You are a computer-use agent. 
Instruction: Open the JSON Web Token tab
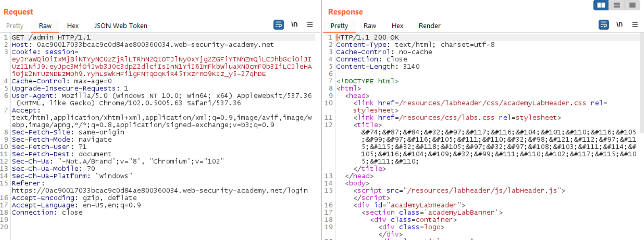pos(121,26)
